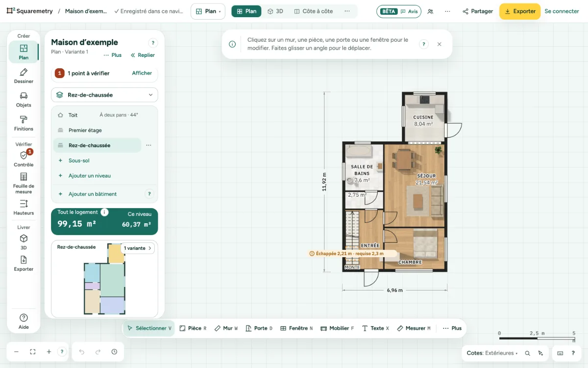The height and width of the screenshot is (368, 588).
Task: Zoom in with the plus button
Action: tap(49, 352)
